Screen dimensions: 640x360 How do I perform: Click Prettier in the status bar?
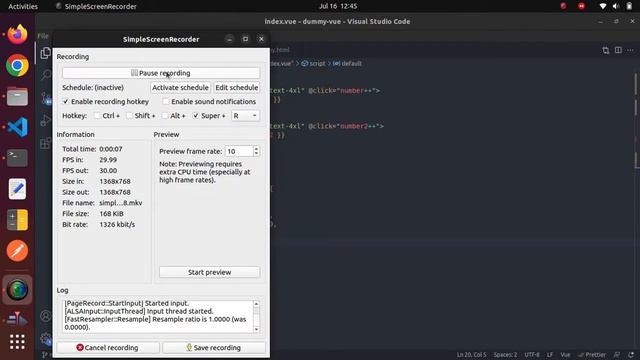(592, 355)
